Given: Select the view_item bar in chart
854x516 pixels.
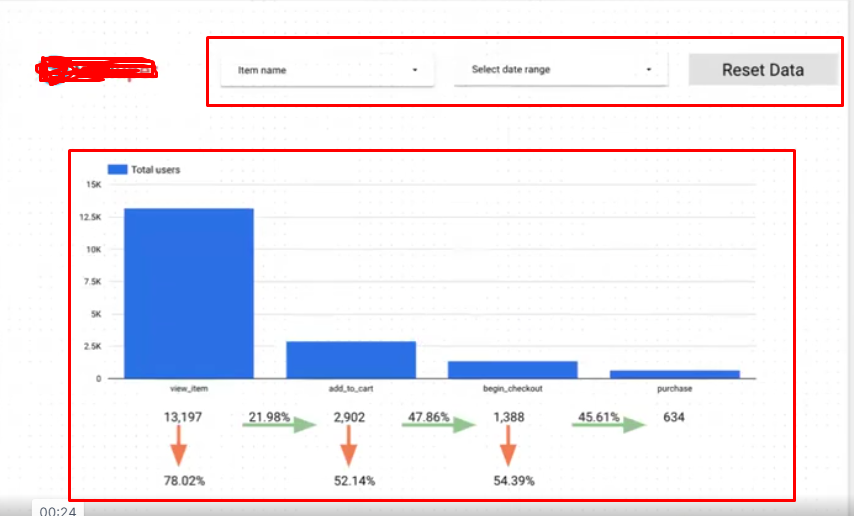Looking at the screenshot, I should point(188,293).
